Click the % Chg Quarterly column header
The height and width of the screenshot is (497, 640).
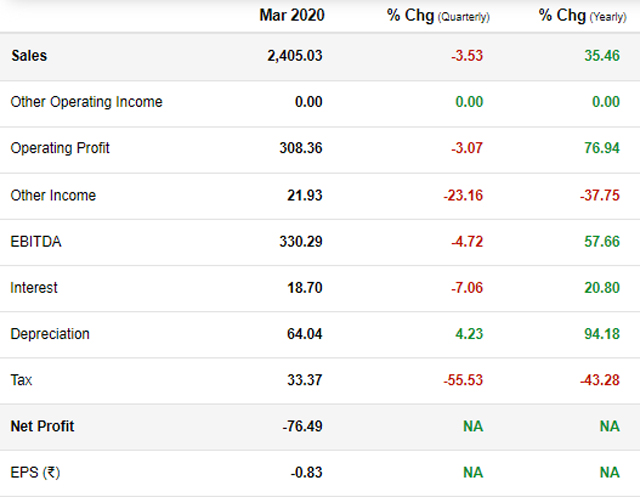(439, 15)
